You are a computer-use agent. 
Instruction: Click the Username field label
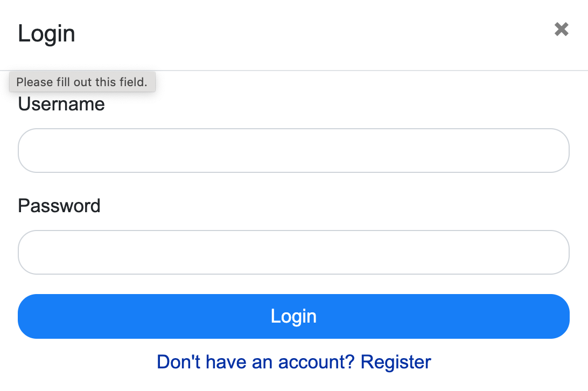pos(61,104)
